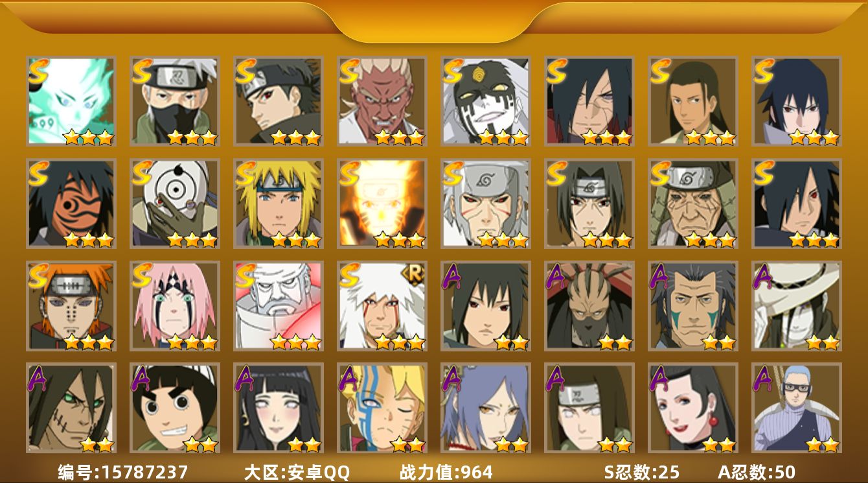Click the white-haired Jiraiya portrait with R badge
This screenshot has width=868, height=483.
point(382,306)
